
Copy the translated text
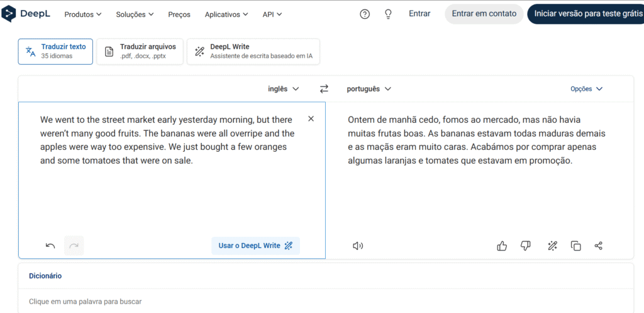[576, 246]
